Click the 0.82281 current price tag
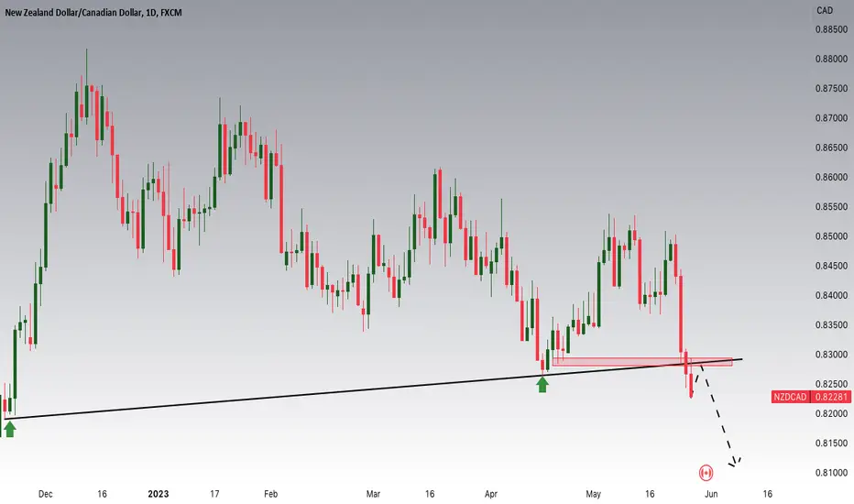 (x=830, y=397)
